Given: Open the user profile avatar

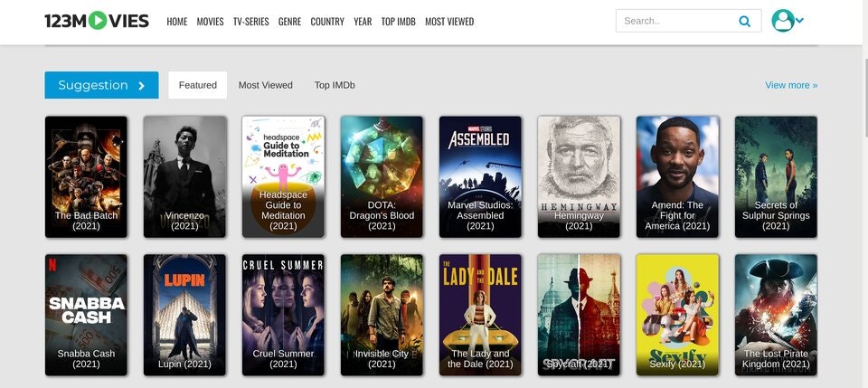Looking at the screenshot, I should [783, 21].
